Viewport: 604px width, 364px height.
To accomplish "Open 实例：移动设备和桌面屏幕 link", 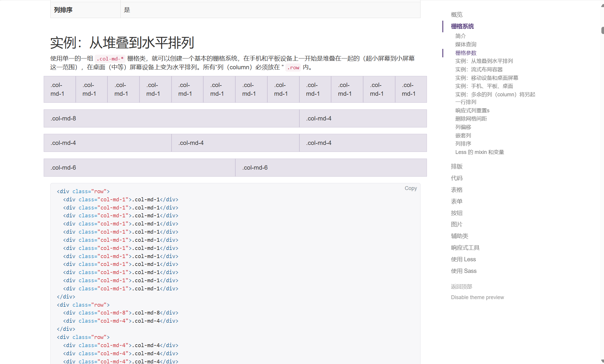I will click(487, 78).
